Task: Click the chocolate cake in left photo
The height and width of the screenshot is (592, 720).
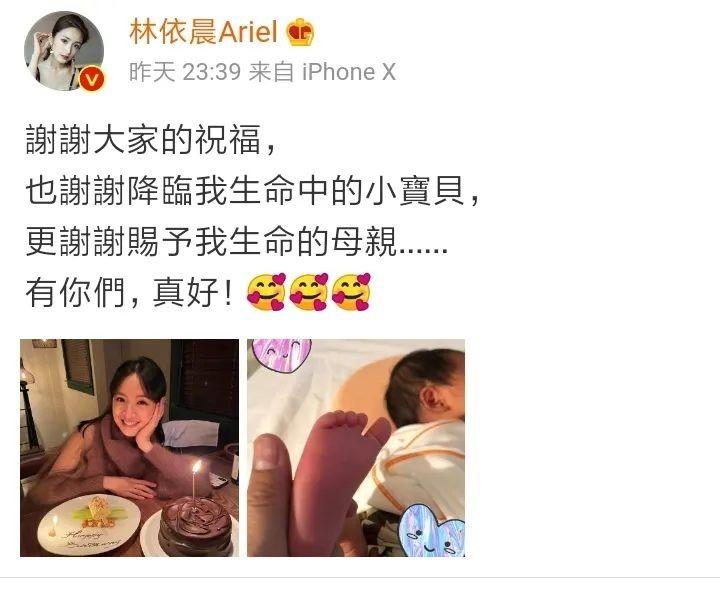Action: (195, 526)
